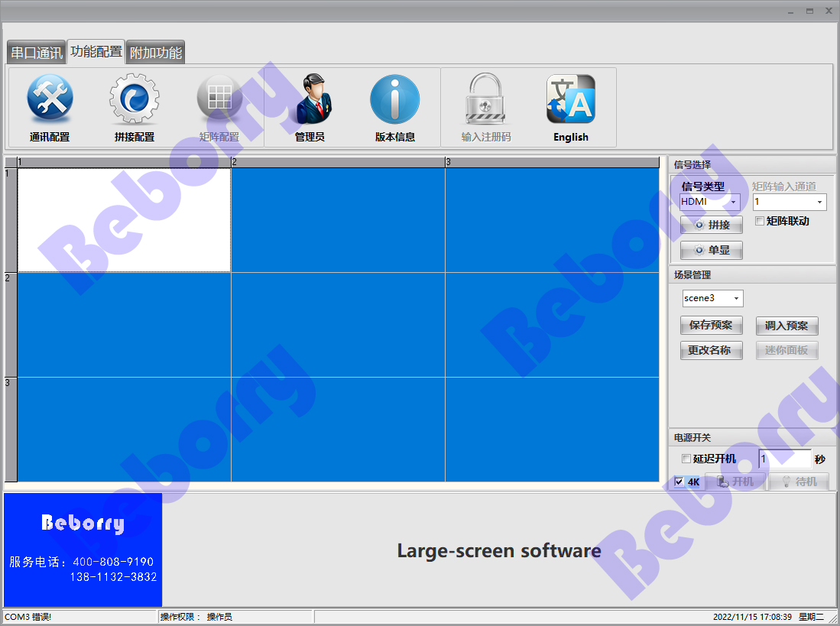Open the 信号类型 HDMI dropdown
Viewport: 840px width, 626px height.
click(x=710, y=202)
